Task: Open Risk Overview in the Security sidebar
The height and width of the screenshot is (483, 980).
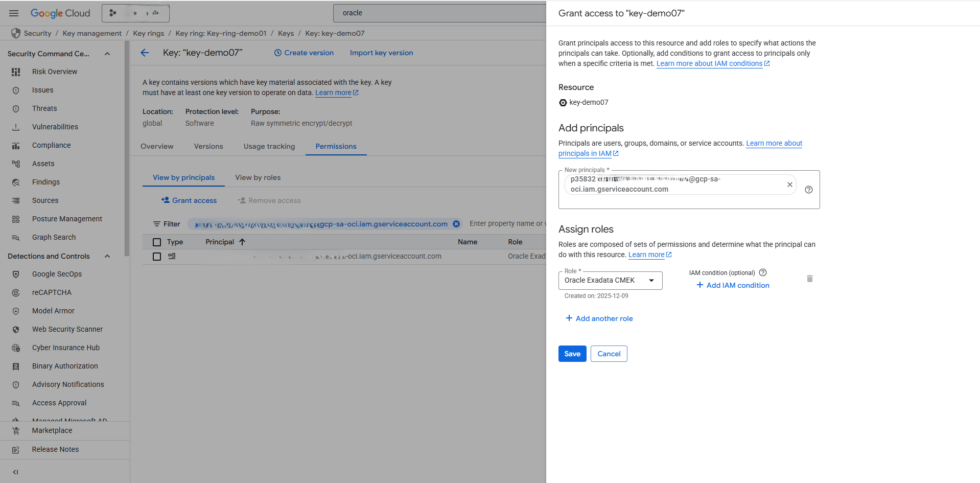Action: pyautogui.click(x=55, y=72)
